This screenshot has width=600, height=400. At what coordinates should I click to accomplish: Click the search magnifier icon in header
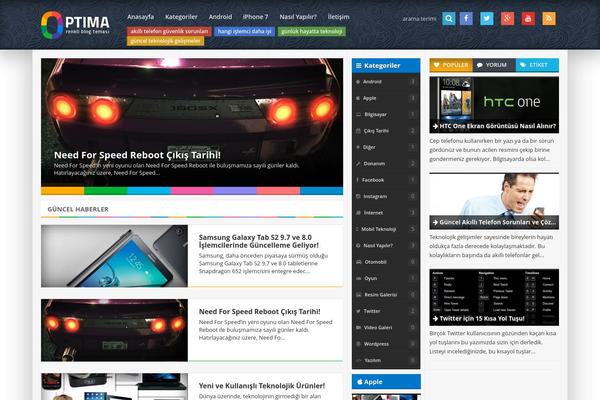point(448,18)
